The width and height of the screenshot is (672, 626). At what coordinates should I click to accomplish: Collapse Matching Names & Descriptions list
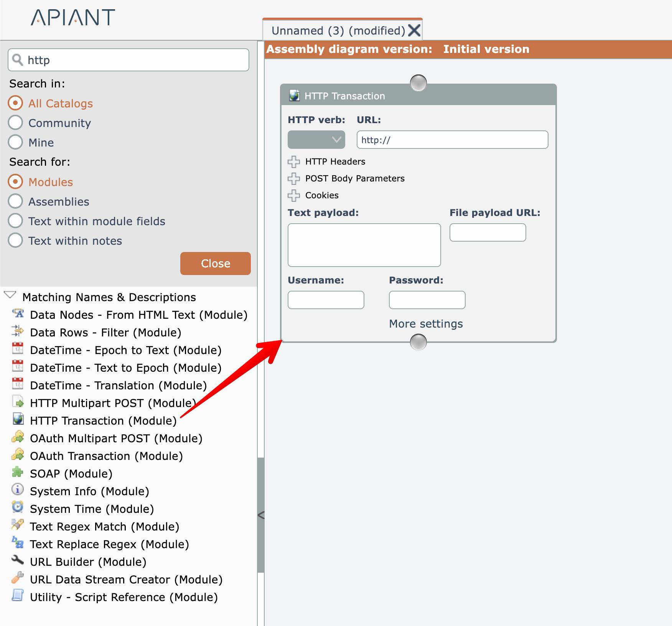point(10,296)
